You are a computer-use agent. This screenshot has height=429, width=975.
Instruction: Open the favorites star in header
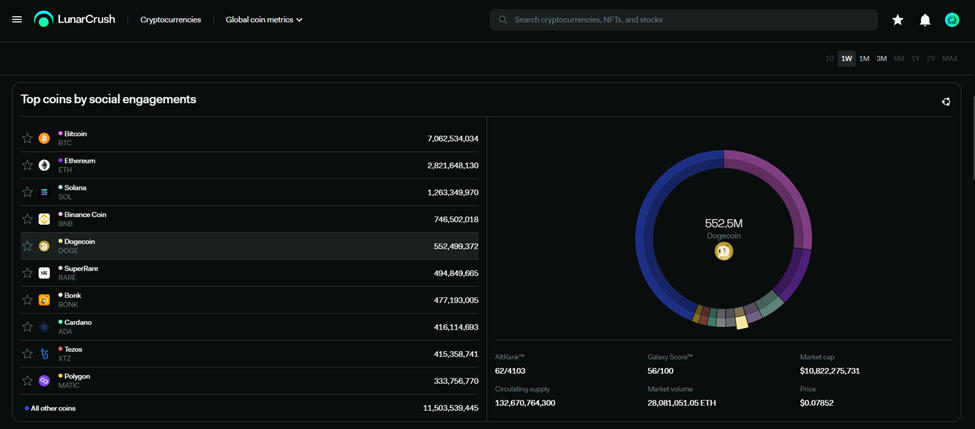click(897, 20)
